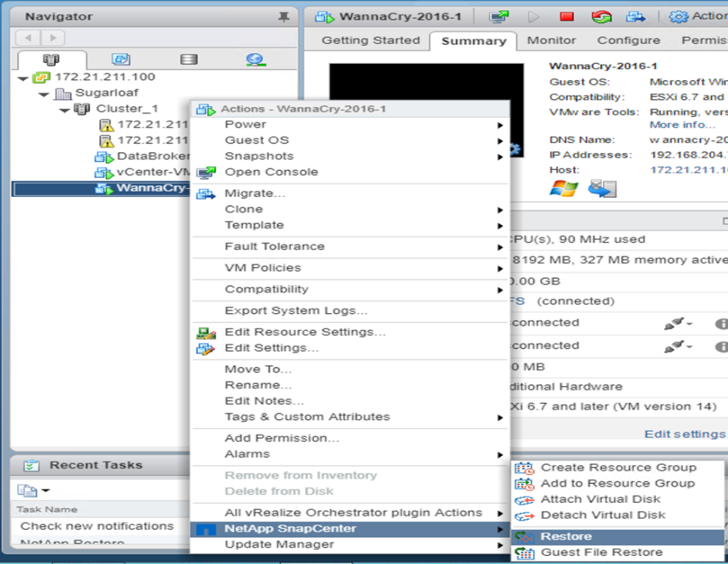Switch to the Getting Started tab
Viewport: 728px width, 564px height.
(x=371, y=40)
